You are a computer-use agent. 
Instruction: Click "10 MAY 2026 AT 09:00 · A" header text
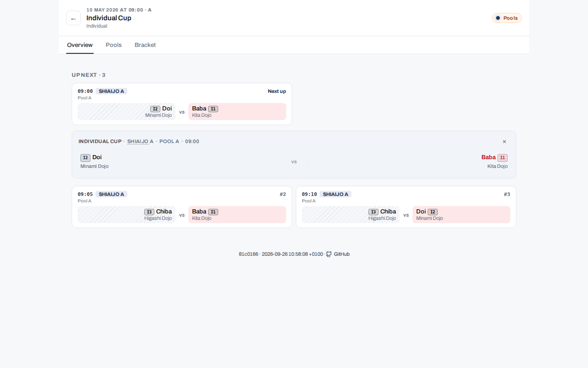[119, 10]
